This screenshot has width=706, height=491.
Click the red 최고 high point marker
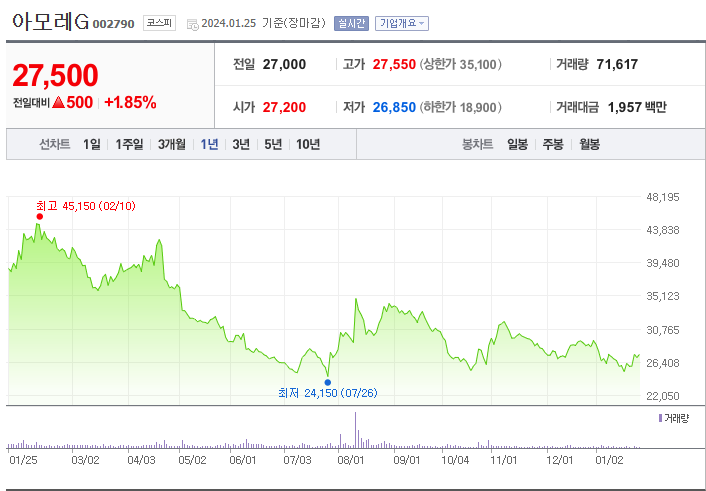coord(40,217)
